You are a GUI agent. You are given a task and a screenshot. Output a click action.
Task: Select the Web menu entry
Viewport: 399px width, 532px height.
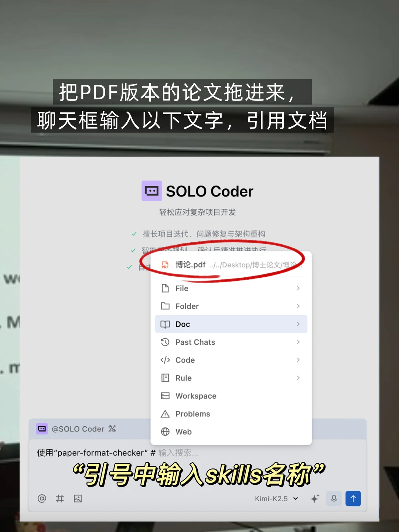231,432
